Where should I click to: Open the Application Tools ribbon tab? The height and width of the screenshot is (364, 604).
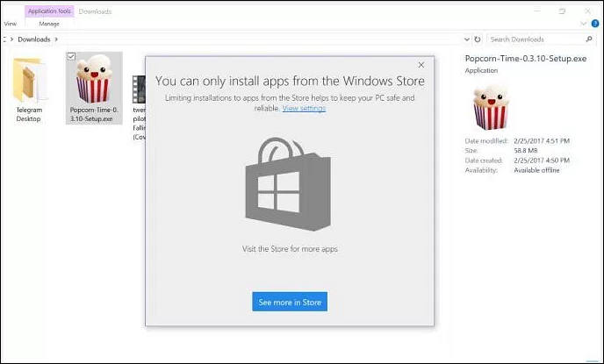click(49, 11)
